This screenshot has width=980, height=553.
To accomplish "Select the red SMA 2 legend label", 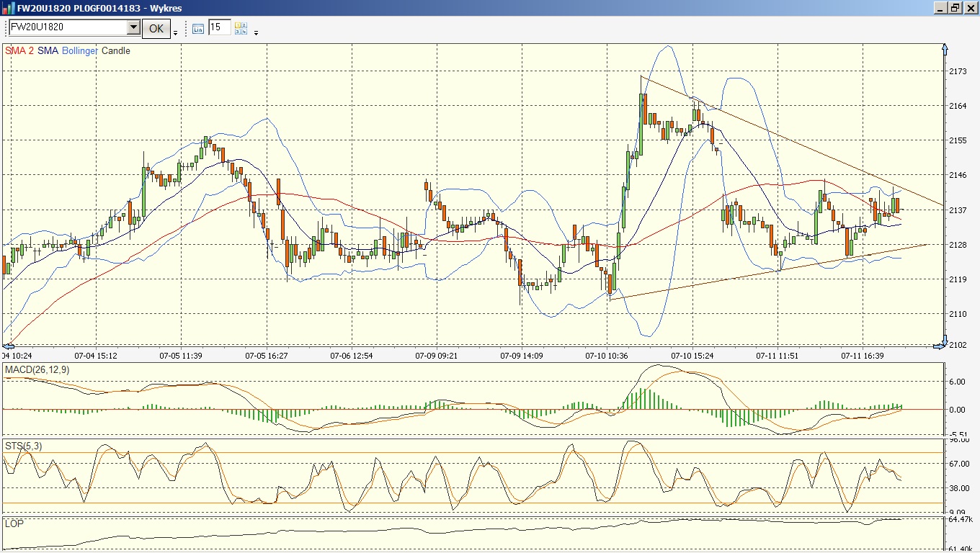I will click(19, 51).
